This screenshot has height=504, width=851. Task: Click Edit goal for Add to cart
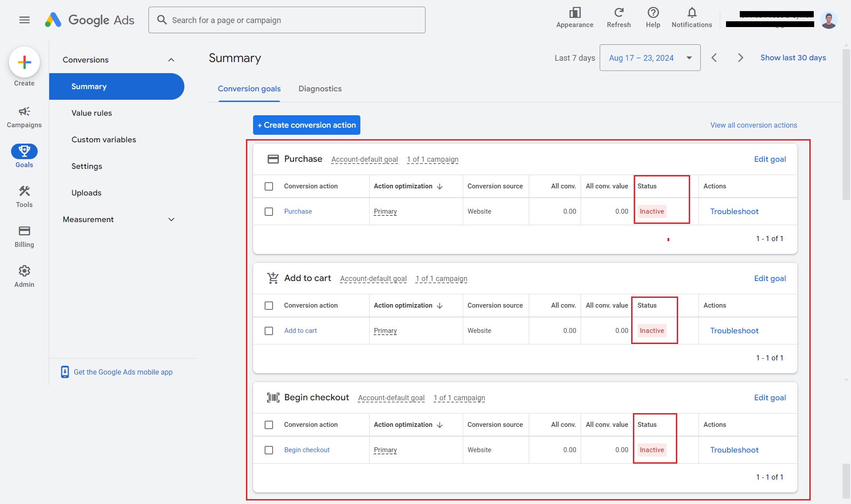[x=770, y=278]
